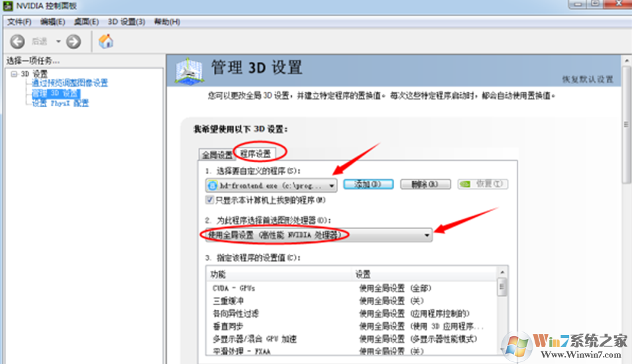Select the 垂直同步 row
Screen dimensions: 632x364
[352, 326]
